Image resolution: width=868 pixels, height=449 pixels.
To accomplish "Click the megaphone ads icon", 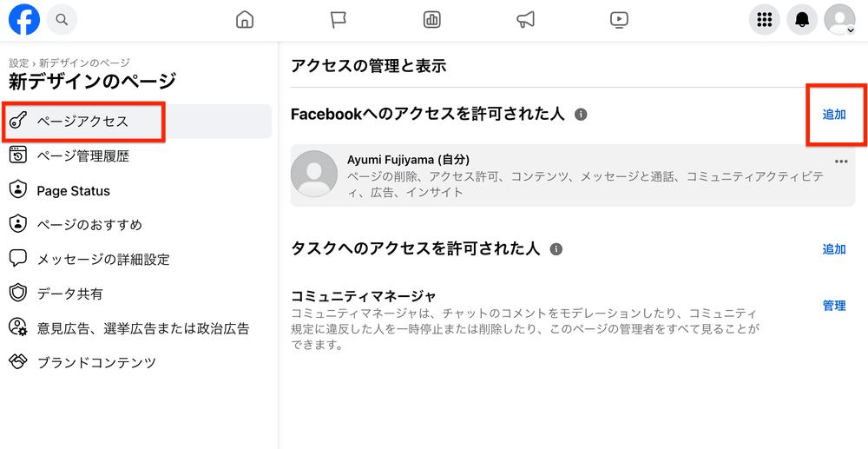I will point(525,20).
